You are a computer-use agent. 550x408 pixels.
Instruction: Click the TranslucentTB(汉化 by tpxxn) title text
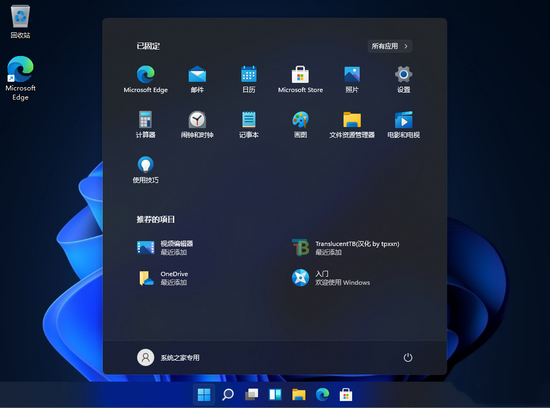(357, 244)
